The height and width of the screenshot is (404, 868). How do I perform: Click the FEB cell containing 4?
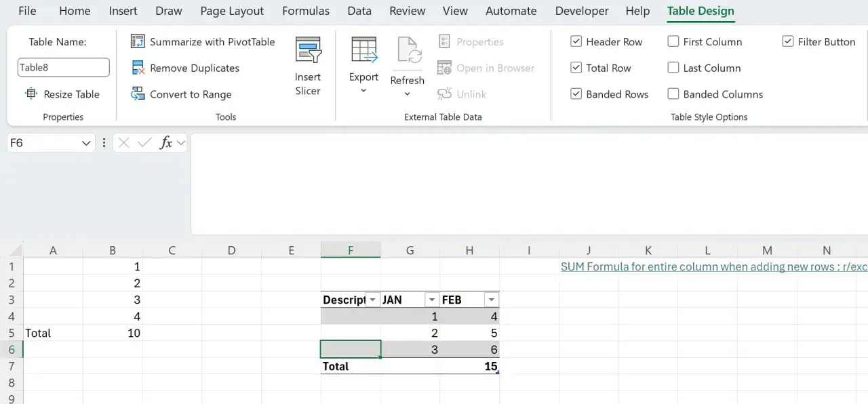coord(470,316)
